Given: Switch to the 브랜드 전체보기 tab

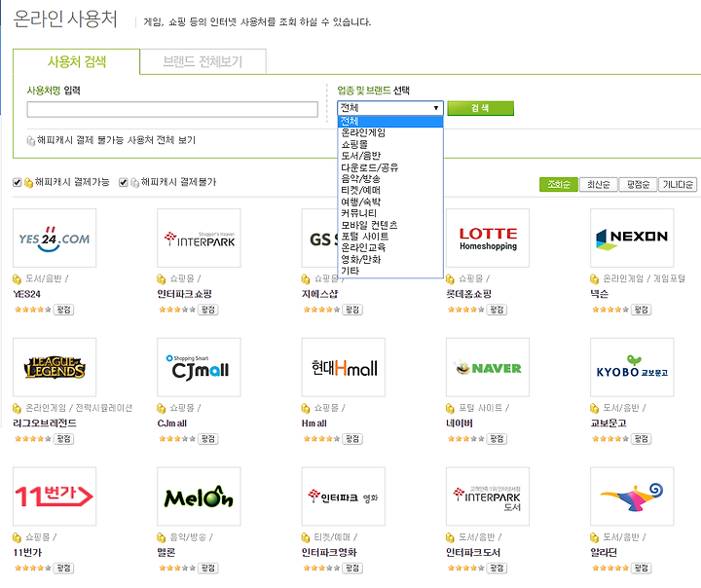Looking at the screenshot, I should [x=203, y=61].
